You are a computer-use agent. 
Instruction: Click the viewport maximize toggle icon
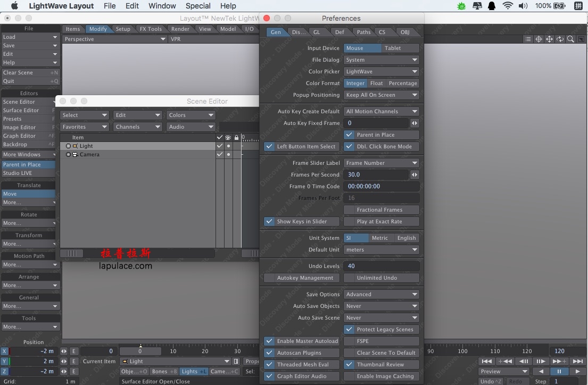[x=581, y=39]
